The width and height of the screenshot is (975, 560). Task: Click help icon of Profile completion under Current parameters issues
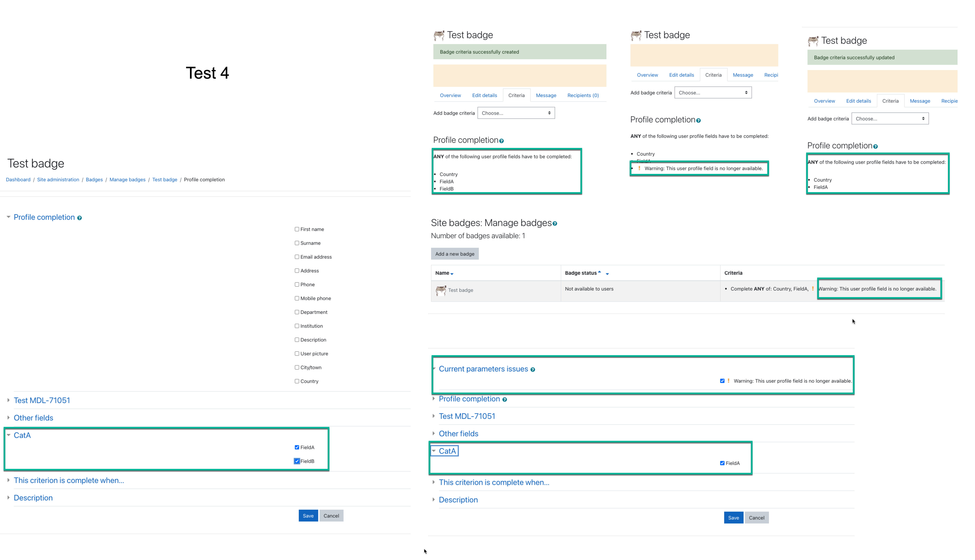tap(505, 400)
